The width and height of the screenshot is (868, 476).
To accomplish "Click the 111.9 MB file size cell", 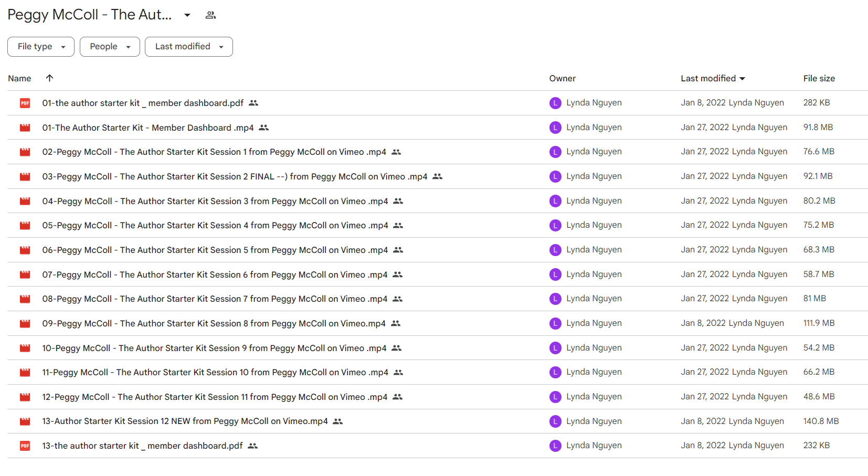I will click(x=819, y=323).
